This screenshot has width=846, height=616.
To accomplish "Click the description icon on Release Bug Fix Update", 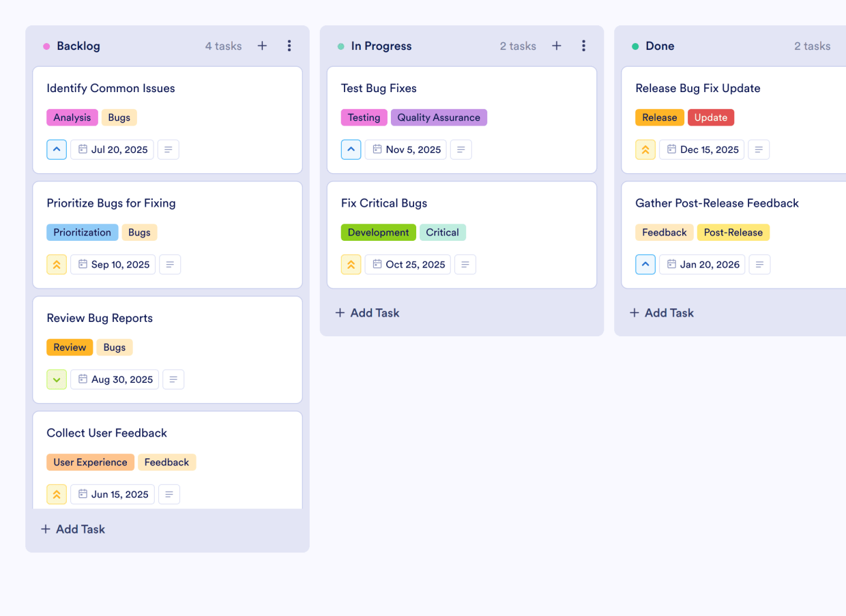I will pyautogui.click(x=759, y=149).
